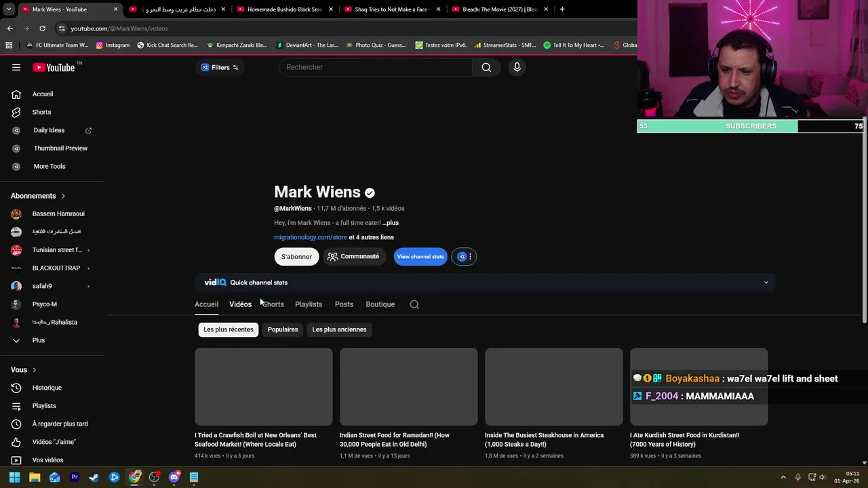Click the magnifier search submit icon

click(486, 67)
